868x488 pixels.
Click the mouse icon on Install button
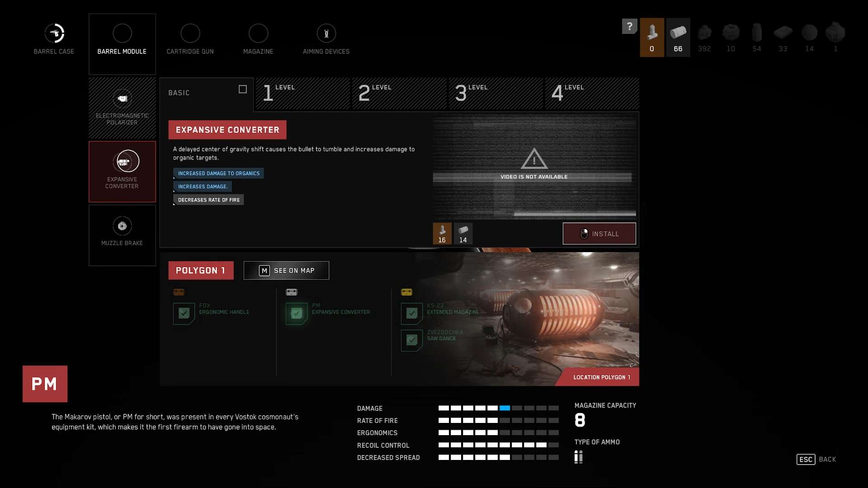pyautogui.click(x=584, y=234)
